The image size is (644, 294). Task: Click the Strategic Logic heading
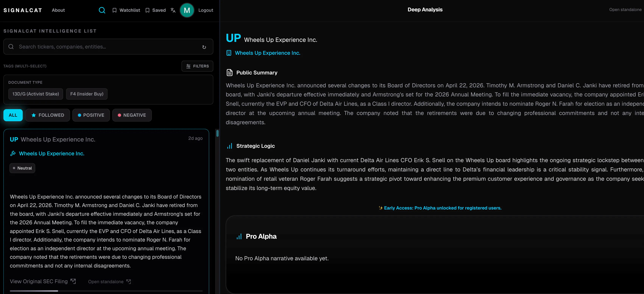click(x=256, y=146)
